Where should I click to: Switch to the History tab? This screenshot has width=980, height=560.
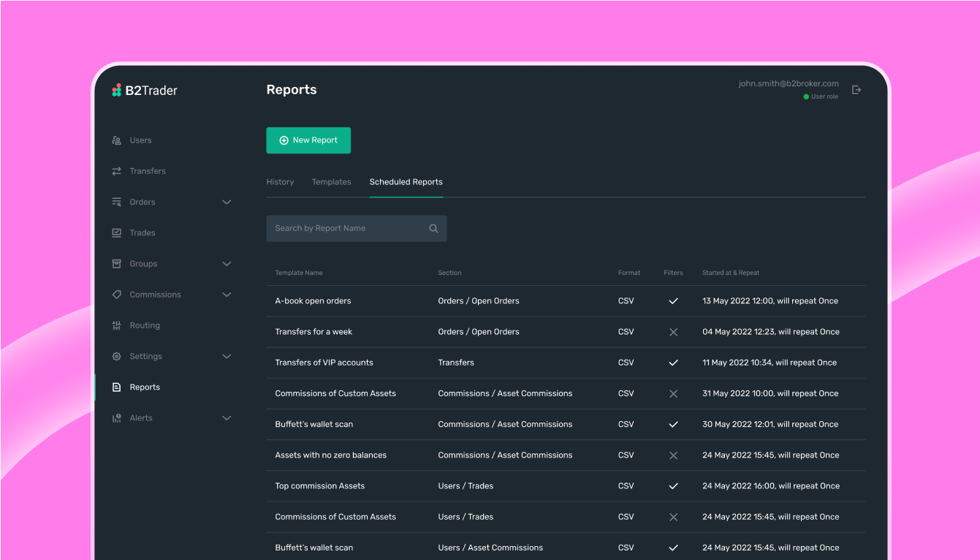point(280,182)
